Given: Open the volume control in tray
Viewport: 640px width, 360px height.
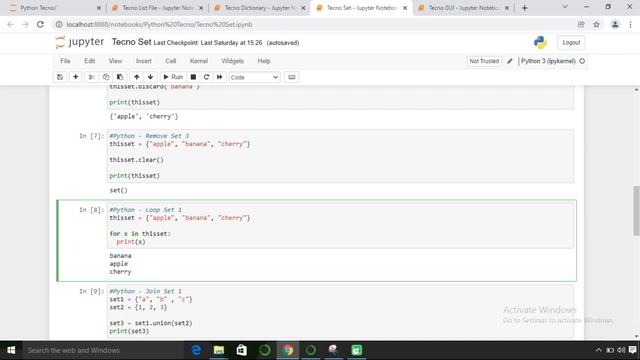Looking at the screenshot, I should pyautogui.click(x=621, y=350).
